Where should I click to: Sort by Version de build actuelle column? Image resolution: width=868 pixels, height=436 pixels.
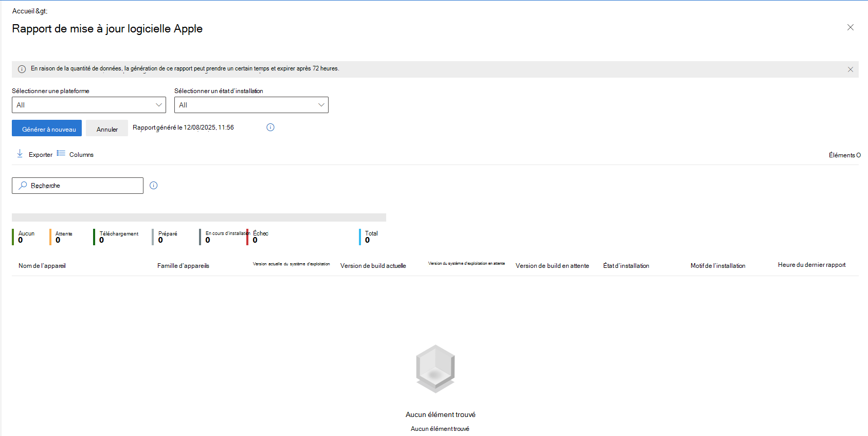(373, 266)
